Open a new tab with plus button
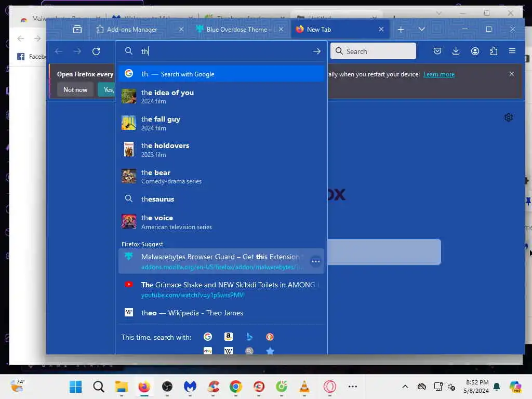Viewport: 532px width, 399px height. 401,30
